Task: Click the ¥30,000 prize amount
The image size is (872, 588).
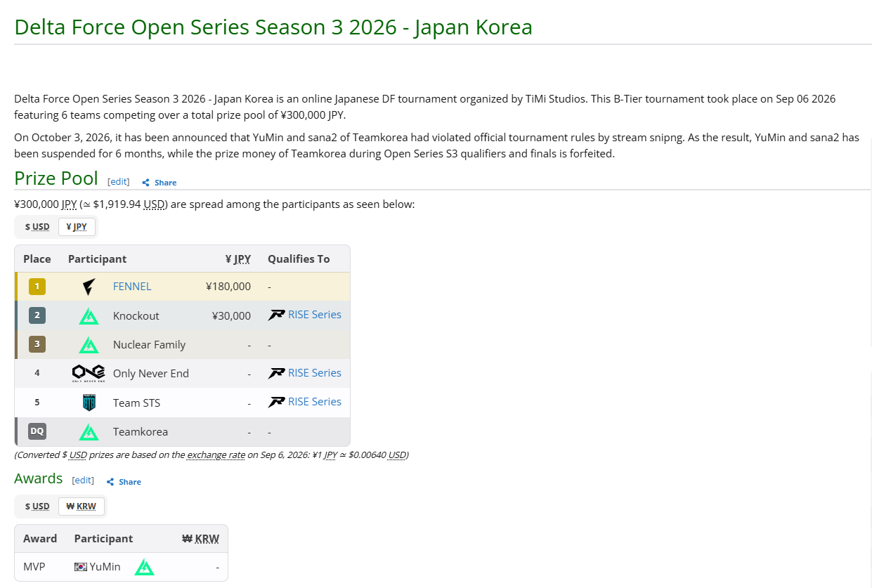Action: tap(231, 316)
